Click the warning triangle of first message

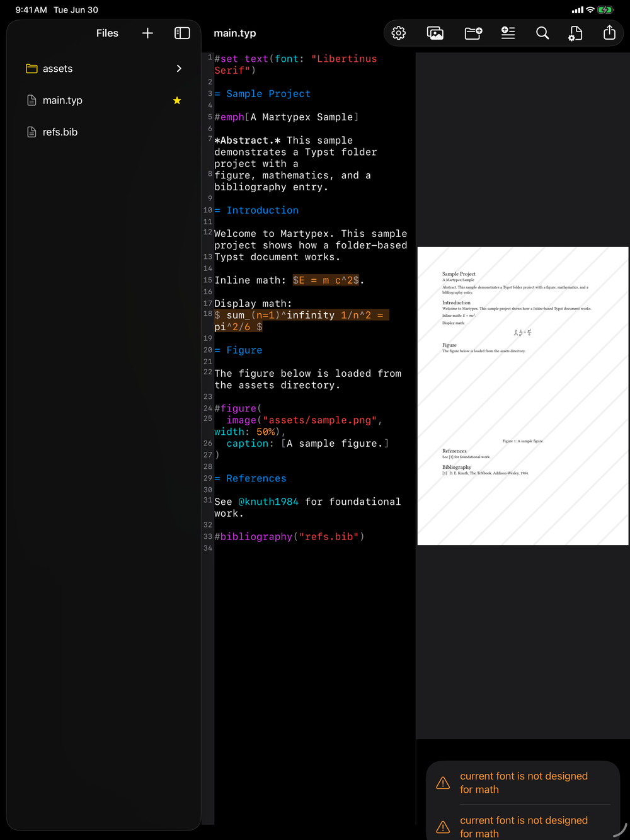pyautogui.click(x=443, y=783)
